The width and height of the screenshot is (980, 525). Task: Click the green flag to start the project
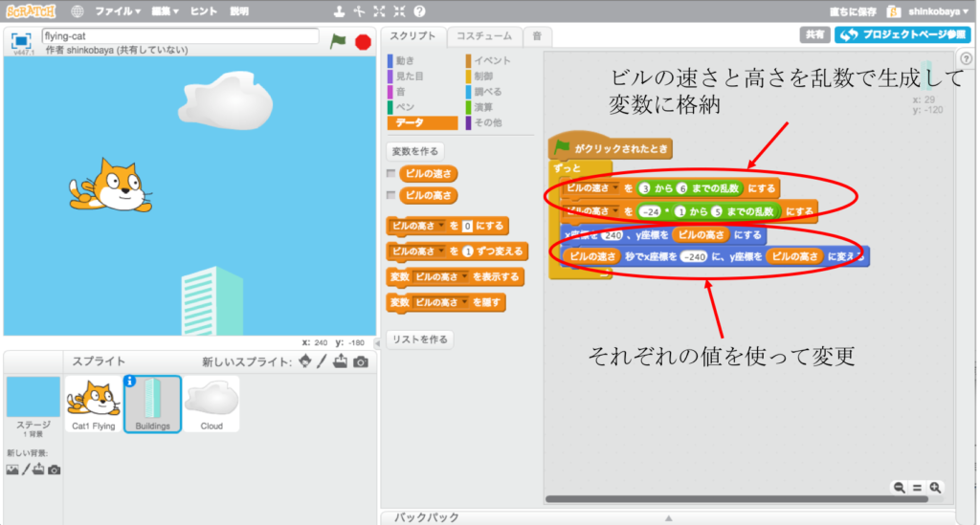(x=338, y=41)
